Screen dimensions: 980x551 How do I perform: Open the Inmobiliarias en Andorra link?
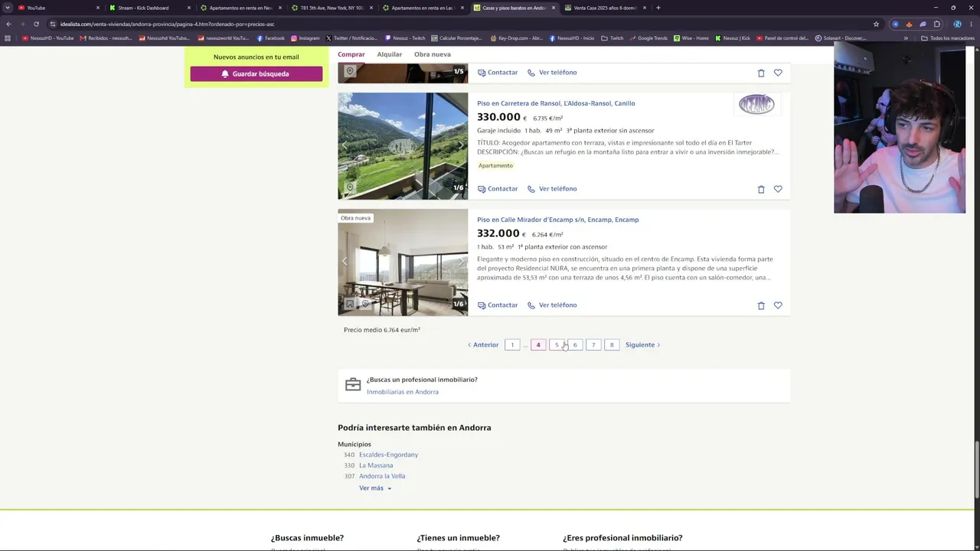click(403, 392)
